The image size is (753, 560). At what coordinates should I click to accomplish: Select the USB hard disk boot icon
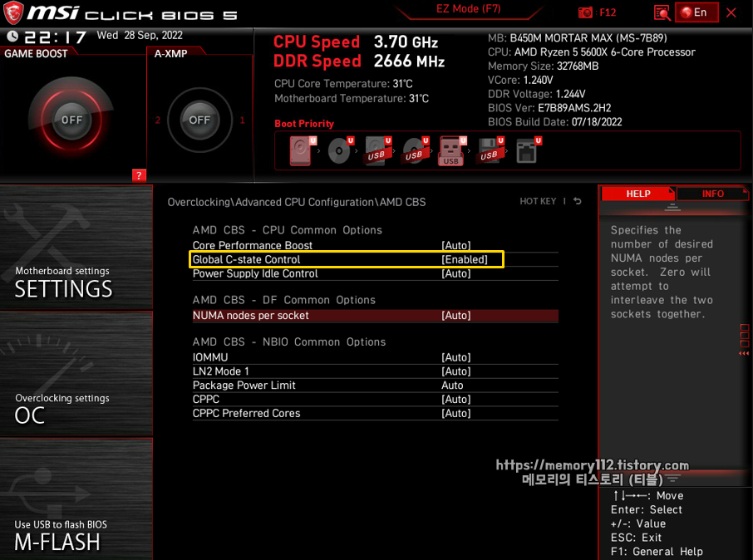378,151
